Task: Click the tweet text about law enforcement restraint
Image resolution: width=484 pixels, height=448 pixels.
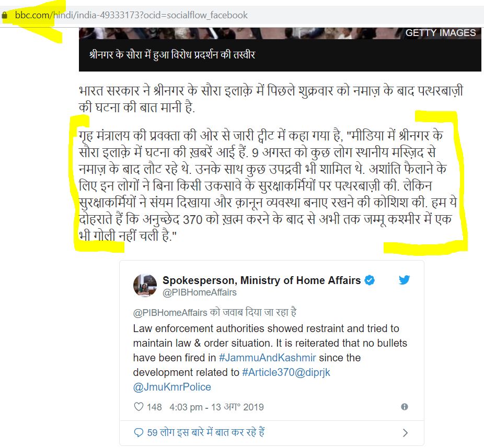Action: click(270, 358)
